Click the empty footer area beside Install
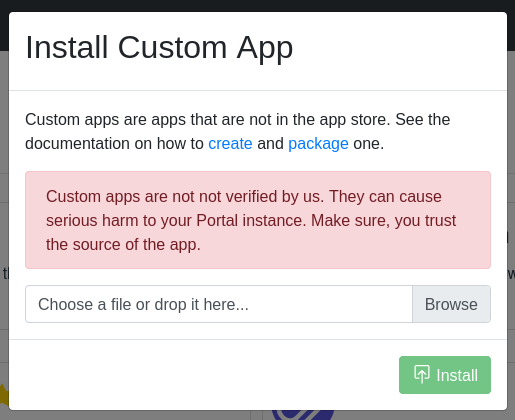The width and height of the screenshot is (515, 420). click(203, 375)
